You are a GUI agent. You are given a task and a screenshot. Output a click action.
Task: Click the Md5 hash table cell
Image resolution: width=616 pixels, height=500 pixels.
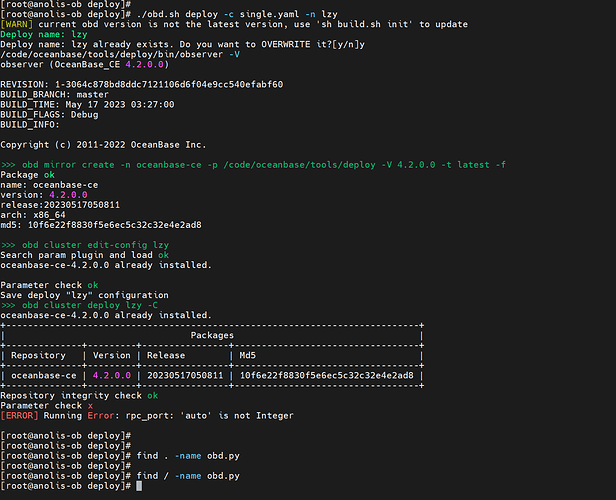coord(326,375)
